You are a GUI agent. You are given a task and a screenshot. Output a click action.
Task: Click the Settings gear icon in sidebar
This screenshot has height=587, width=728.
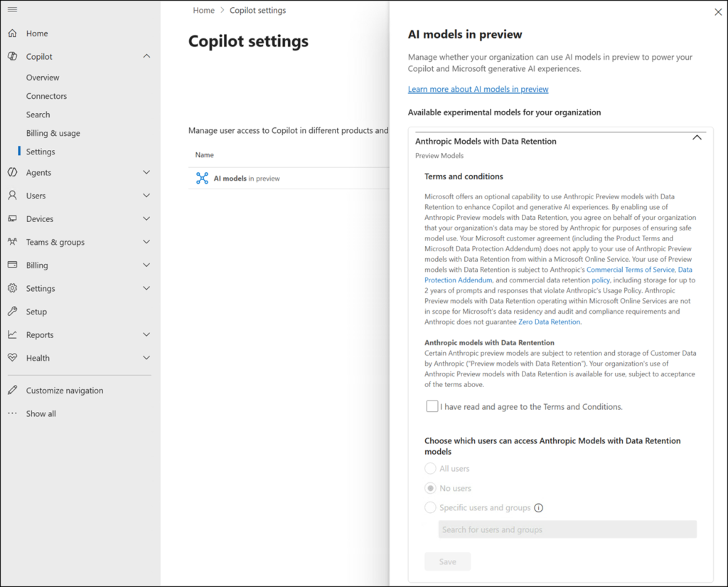(13, 288)
